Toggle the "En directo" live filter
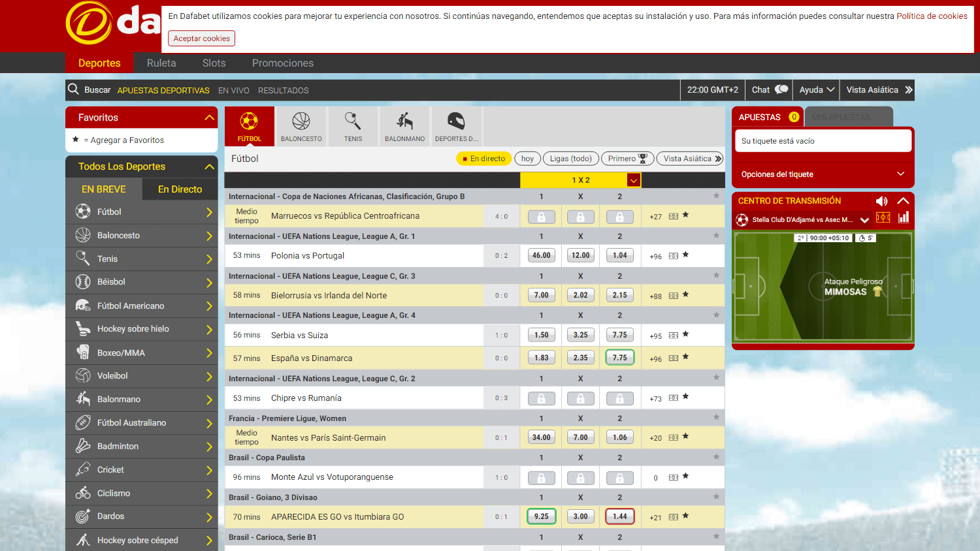980x551 pixels. click(483, 158)
